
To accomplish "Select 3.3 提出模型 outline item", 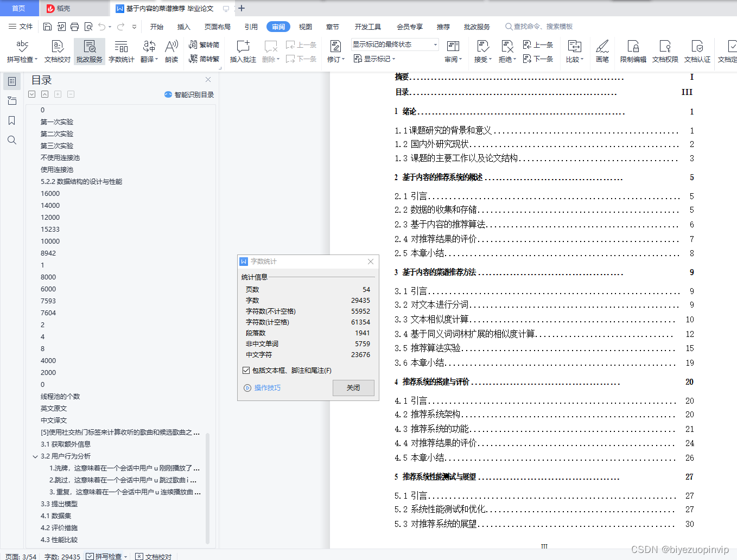I will pyautogui.click(x=59, y=504).
